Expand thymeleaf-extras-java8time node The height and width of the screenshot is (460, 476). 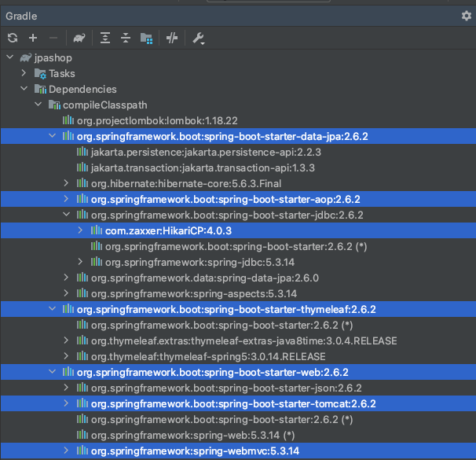pos(66,340)
